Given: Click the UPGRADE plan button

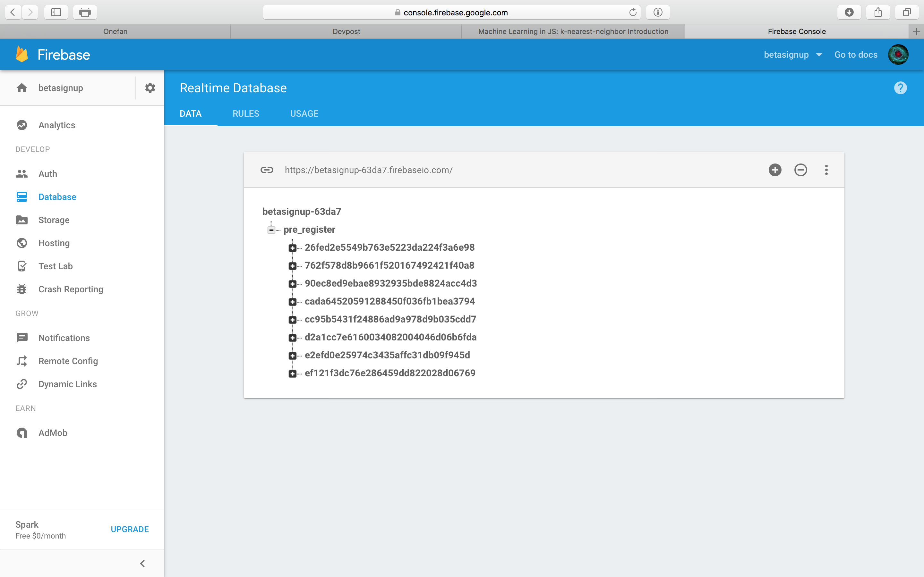Looking at the screenshot, I should click(x=129, y=529).
